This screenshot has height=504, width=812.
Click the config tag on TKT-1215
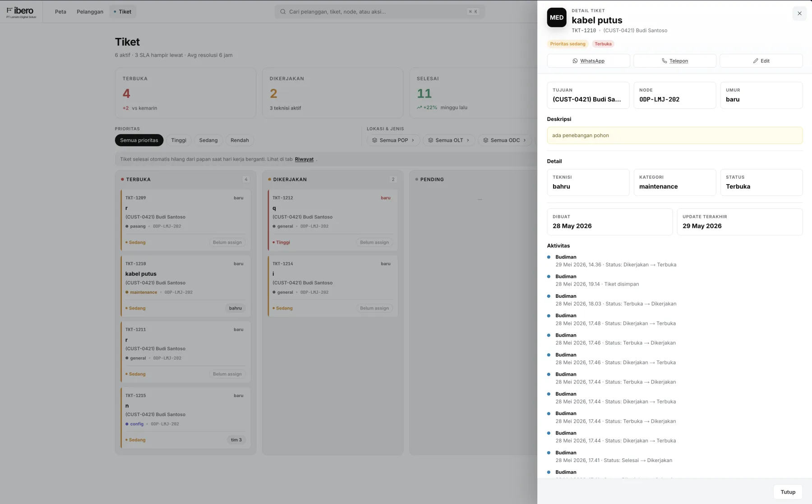[134, 424]
